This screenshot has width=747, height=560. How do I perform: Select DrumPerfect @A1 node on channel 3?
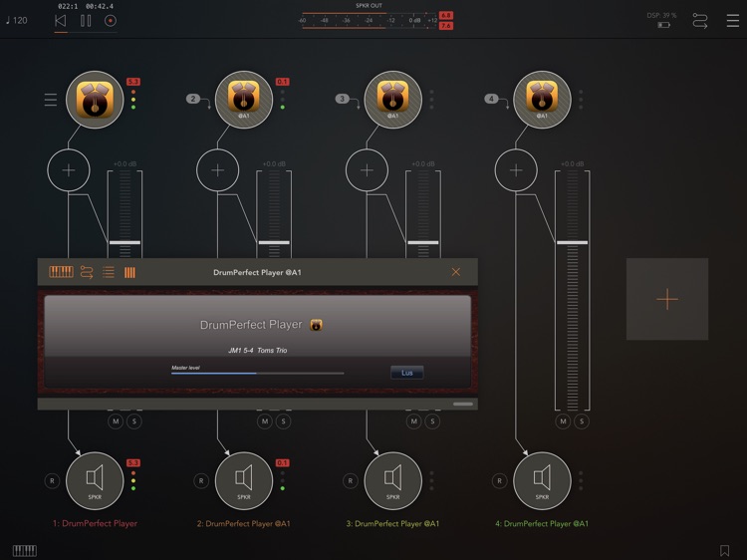point(393,100)
